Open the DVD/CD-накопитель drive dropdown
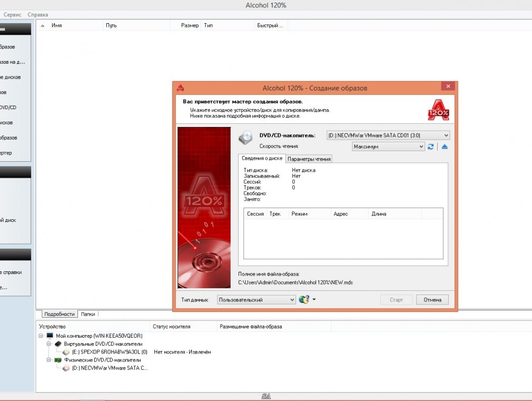The width and height of the screenshot is (532, 401). [x=388, y=135]
